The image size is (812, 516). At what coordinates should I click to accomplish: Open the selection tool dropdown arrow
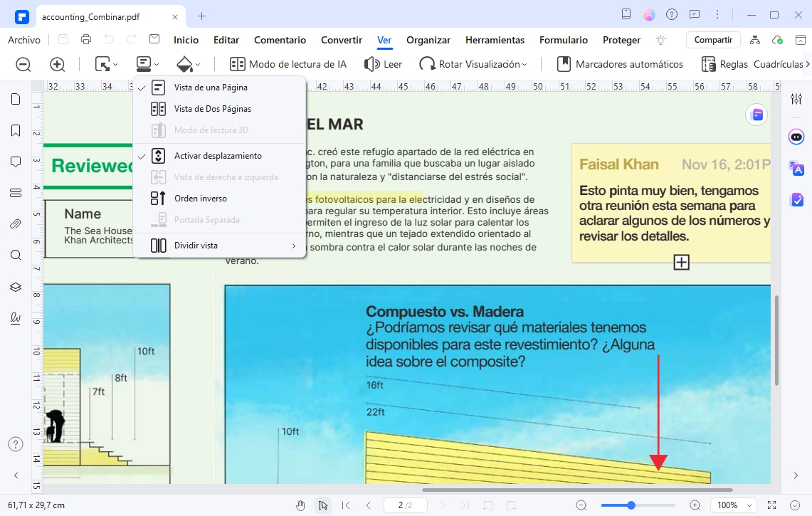click(115, 65)
